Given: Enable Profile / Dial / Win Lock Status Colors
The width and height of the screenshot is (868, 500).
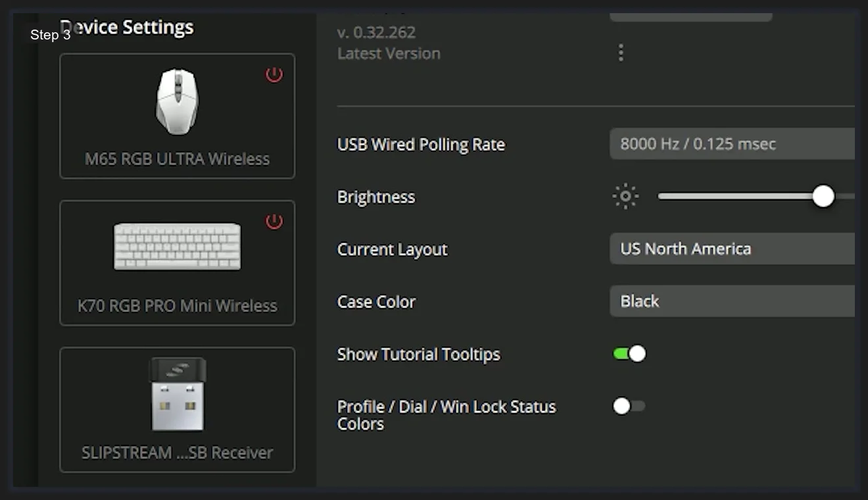Looking at the screenshot, I should 629,406.
